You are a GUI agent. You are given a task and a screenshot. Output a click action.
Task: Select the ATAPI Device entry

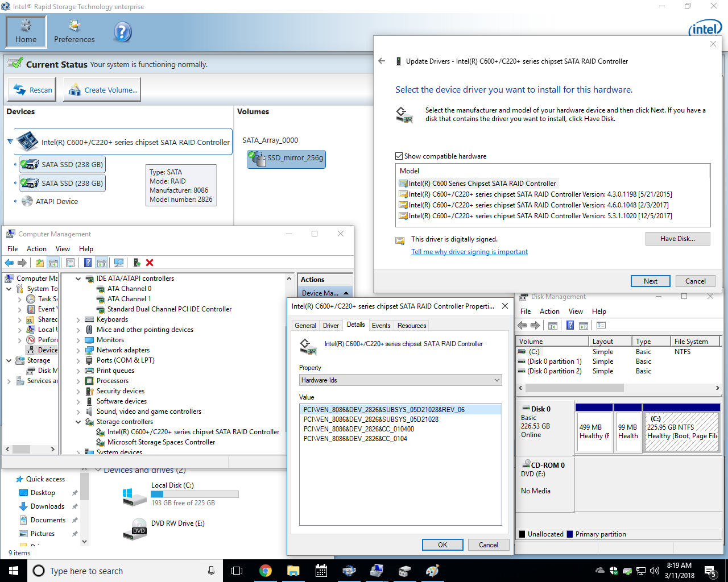[50, 201]
